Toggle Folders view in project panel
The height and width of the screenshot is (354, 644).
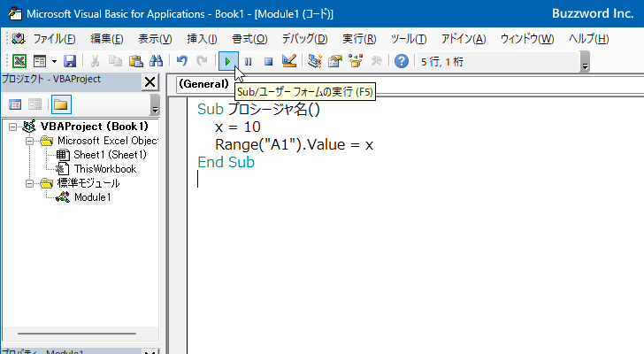coord(61,104)
